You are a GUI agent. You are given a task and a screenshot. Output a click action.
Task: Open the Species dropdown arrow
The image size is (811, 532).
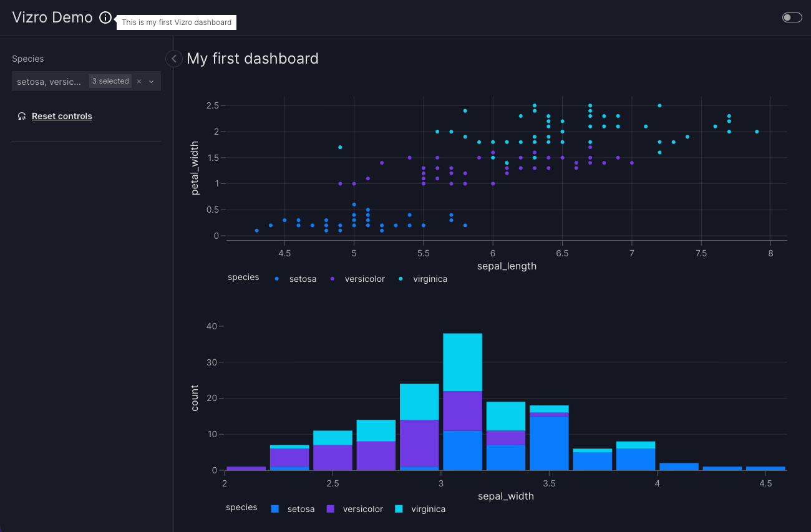(151, 82)
